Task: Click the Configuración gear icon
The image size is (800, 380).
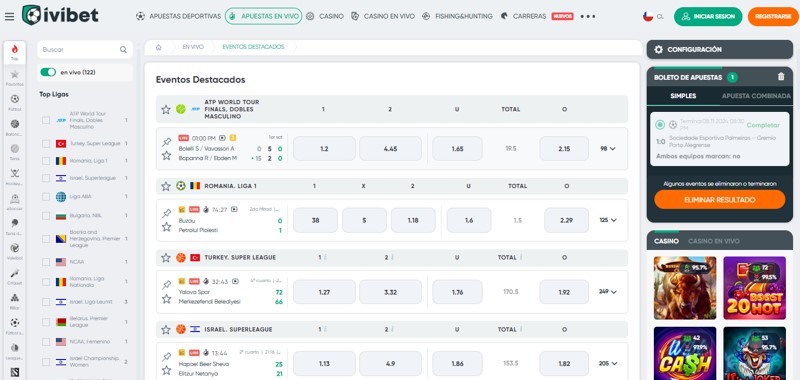Action: click(x=659, y=49)
